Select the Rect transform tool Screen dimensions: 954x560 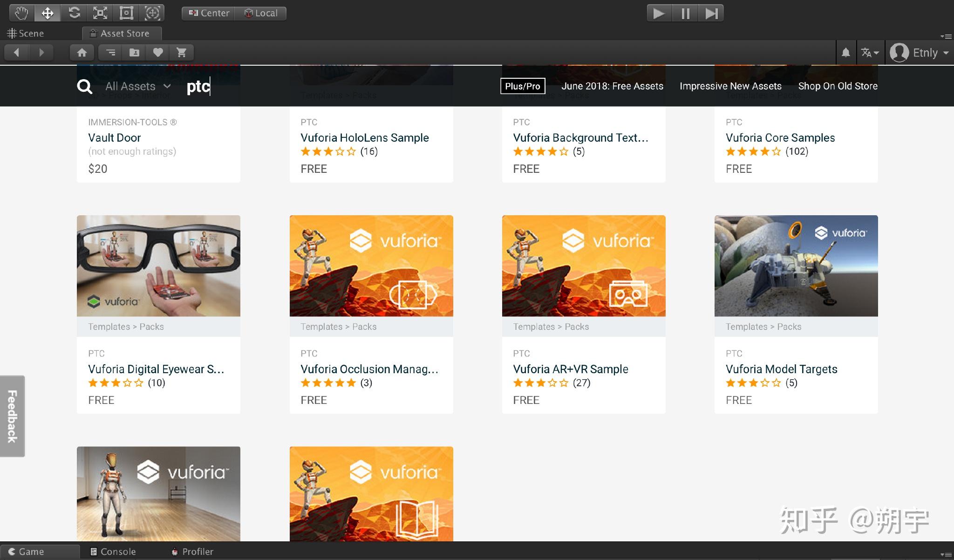pos(126,13)
